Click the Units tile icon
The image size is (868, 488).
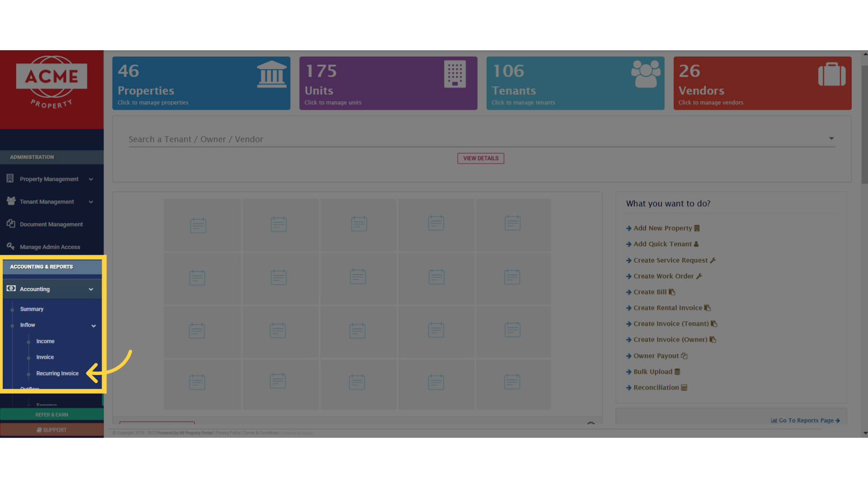point(455,74)
